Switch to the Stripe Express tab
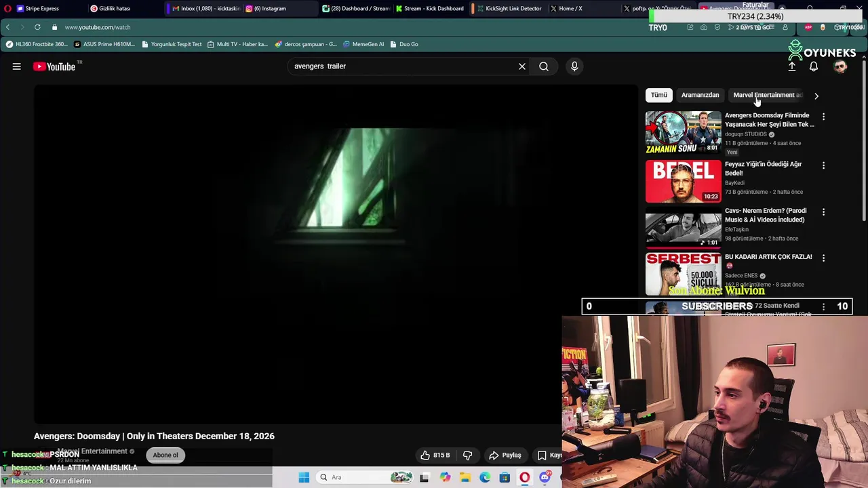The width and height of the screenshot is (868, 488). (41, 8)
